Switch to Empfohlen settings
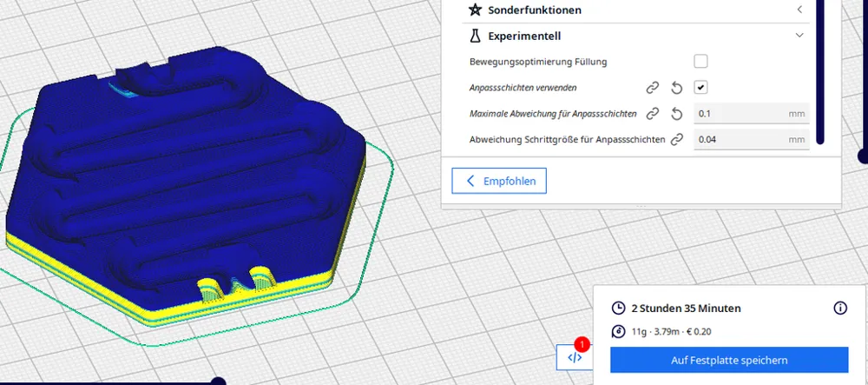Screen dimensions: 868x385 pos(499,181)
